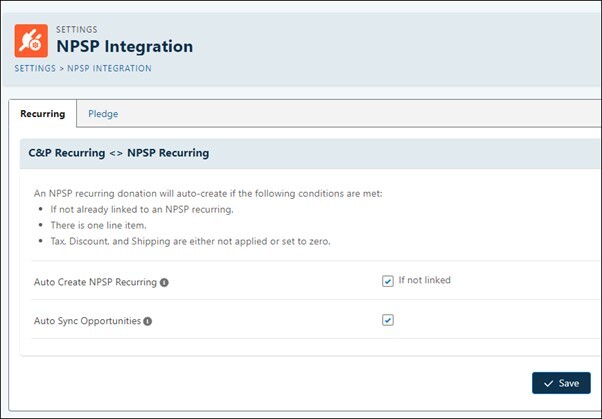Click the C&P Recurring <> NPSP Recurring header

[119, 153]
